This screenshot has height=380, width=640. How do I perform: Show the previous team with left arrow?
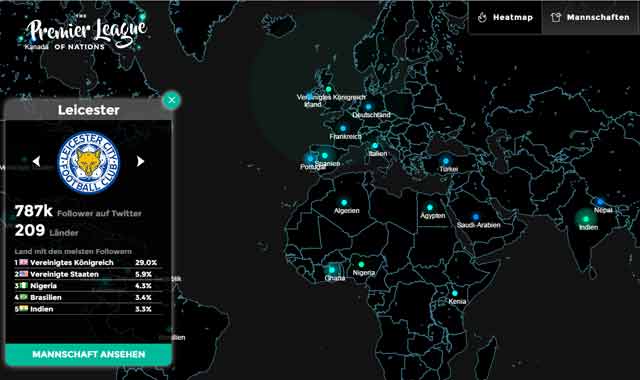click(x=36, y=161)
